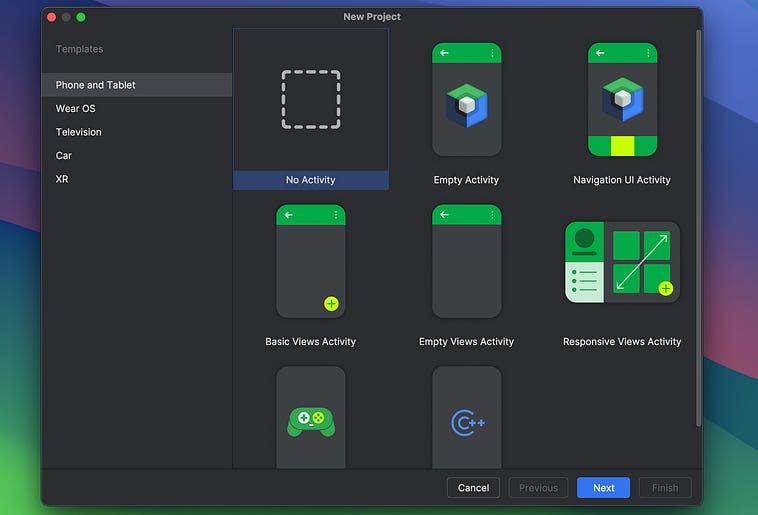Click the Empty Activity label
Screen dimensions: 758x515
(x=466, y=180)
